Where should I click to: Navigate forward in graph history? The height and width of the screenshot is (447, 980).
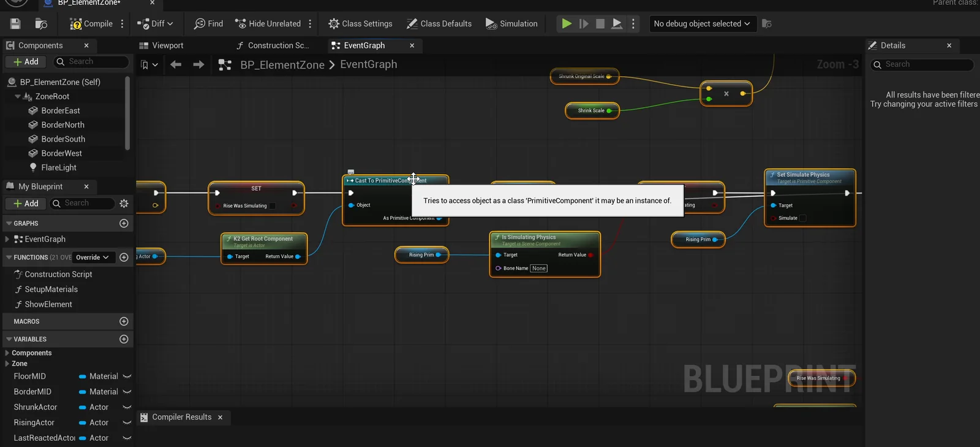pyautogui.click(x=198, y=64)
